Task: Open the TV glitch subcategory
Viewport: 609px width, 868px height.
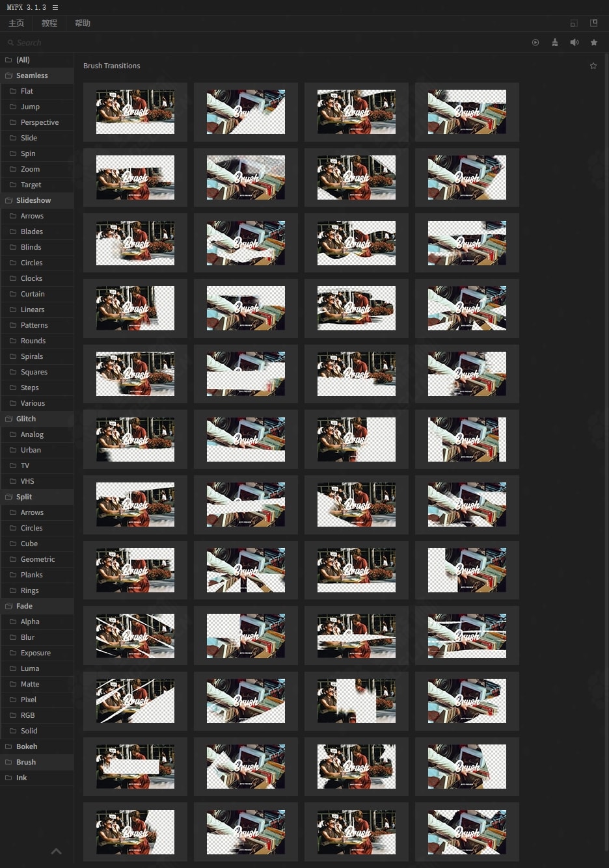Action: coord(36,466)
